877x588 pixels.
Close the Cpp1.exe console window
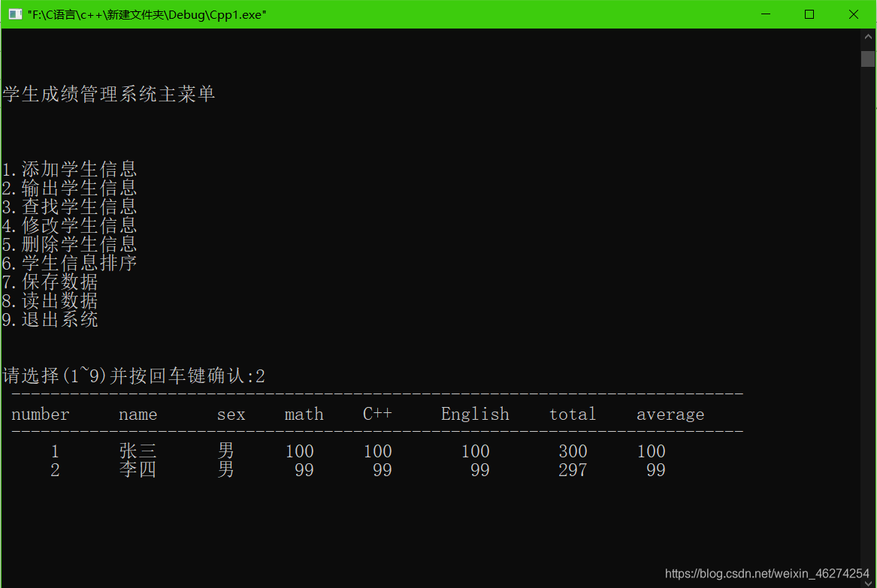click(853, 14)
